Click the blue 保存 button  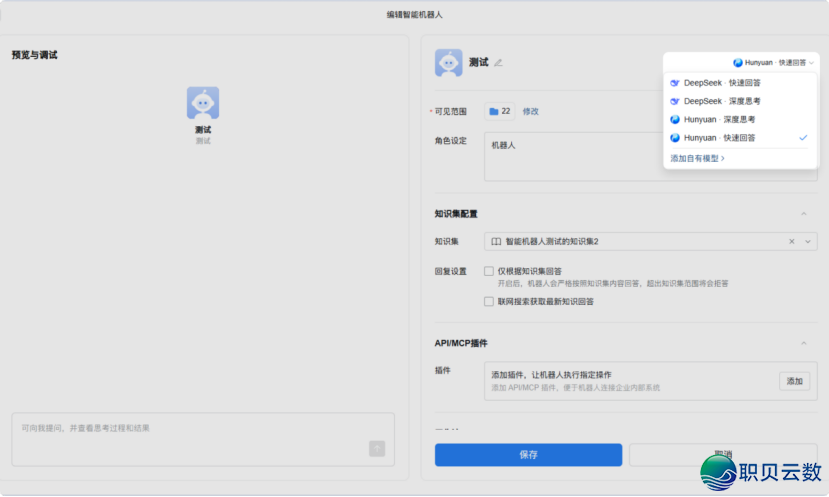[528, 455]
